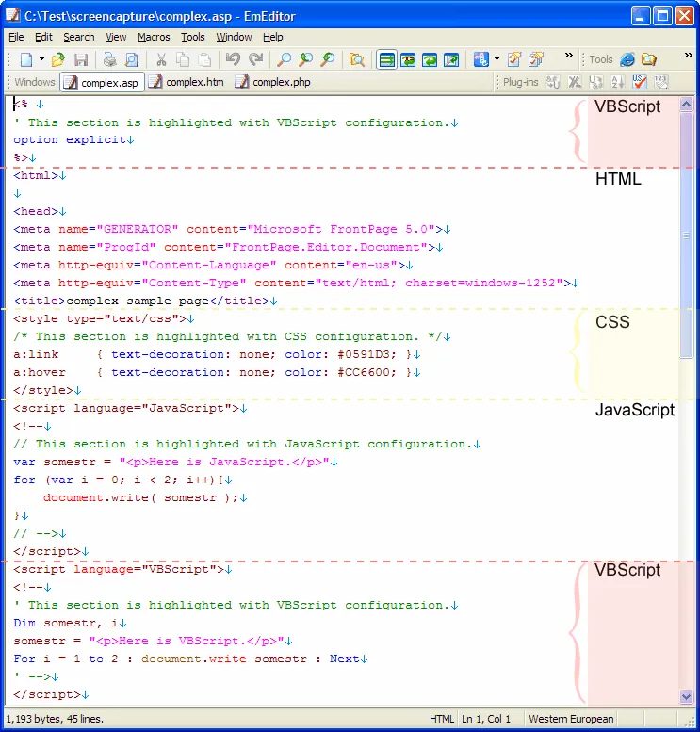This screenshot has width=700, height=732.
Task: Click the Find magnifier icon
Action: tap(284, 59)
